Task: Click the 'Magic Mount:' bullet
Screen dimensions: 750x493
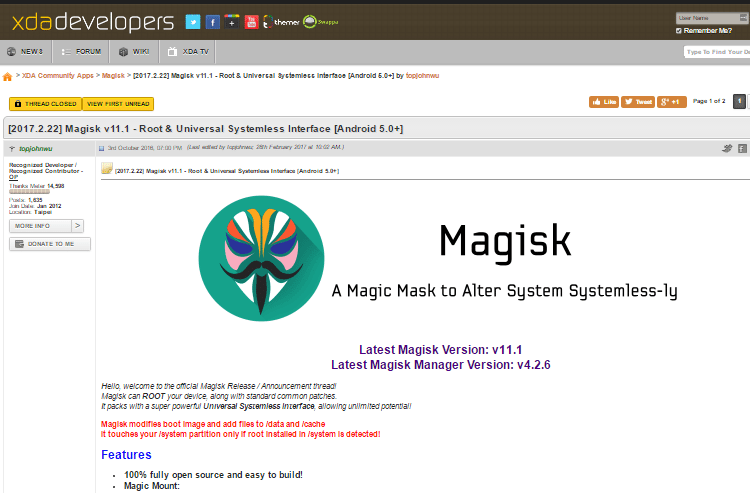Action: 152,486
